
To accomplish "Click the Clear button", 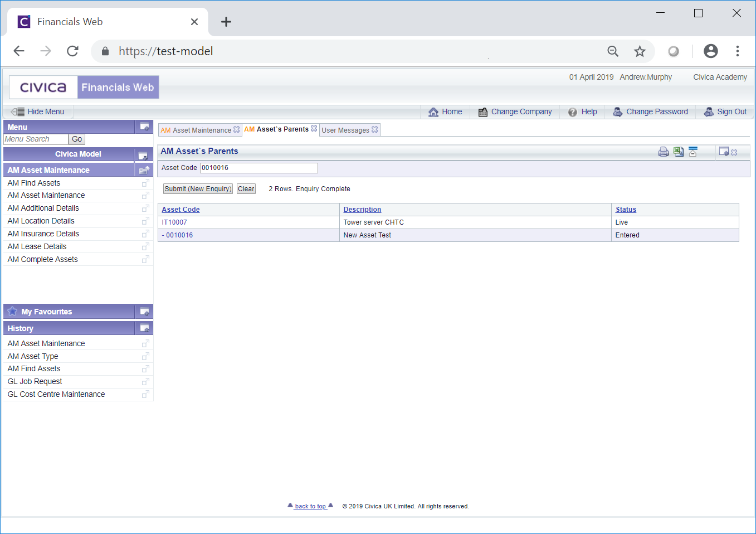I will (246, 189).
